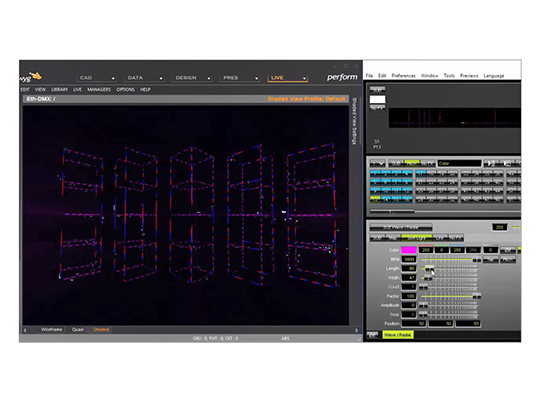
Task: Select the yellow highlighted storage place 13
Action: 375,199
